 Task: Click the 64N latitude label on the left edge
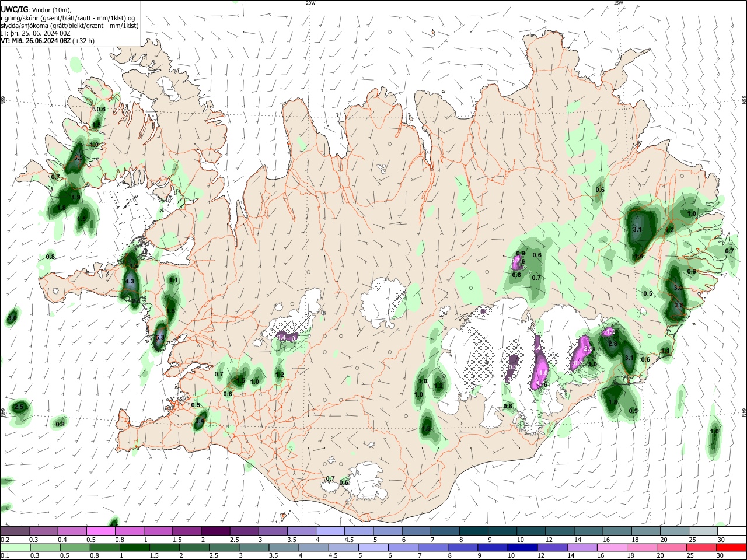point(3,411)
